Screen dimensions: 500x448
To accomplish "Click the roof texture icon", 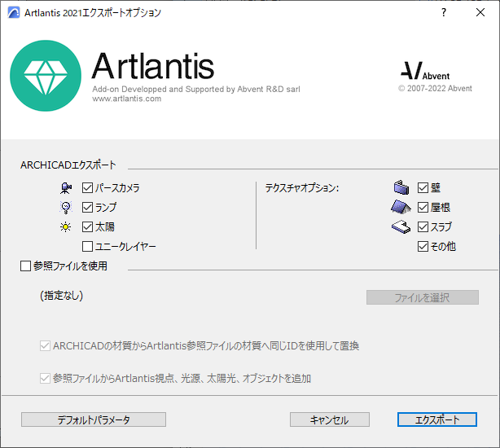I will [x=401, y=207].
